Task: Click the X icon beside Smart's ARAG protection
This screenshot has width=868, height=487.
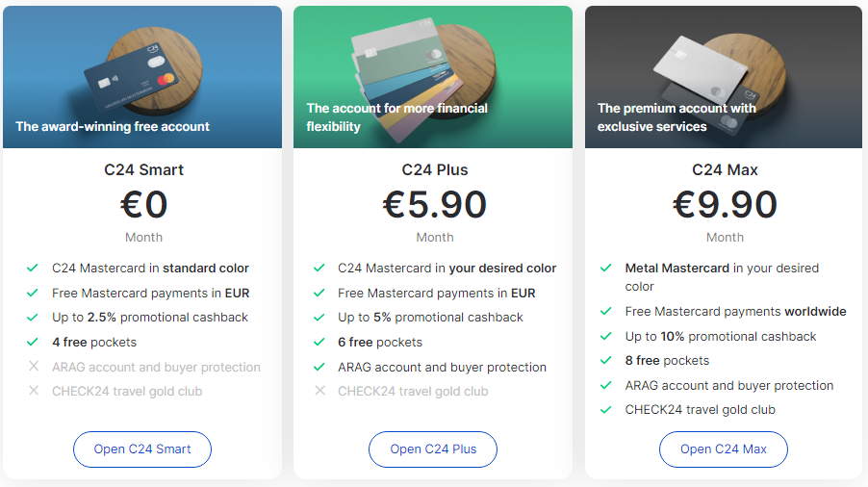Action: coord(34,366)
